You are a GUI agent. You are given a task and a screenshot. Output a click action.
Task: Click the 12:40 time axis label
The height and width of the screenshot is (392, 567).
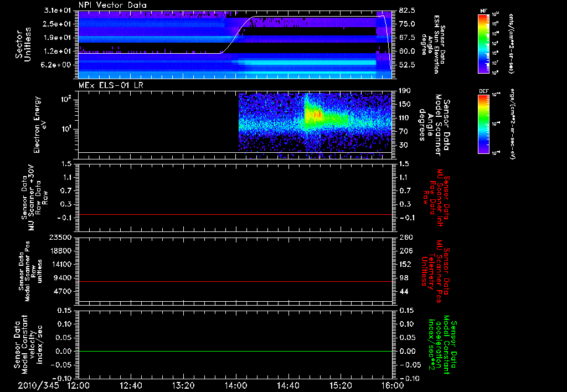tap(131, 385)
